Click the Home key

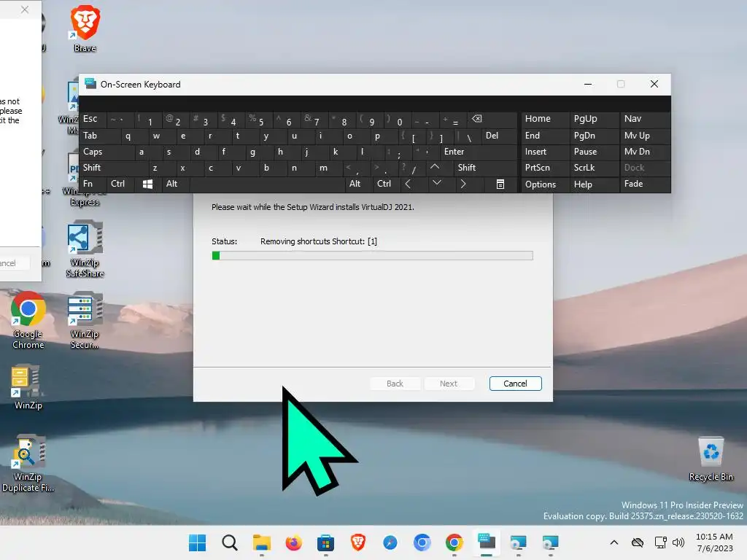(x=544, y=119)
